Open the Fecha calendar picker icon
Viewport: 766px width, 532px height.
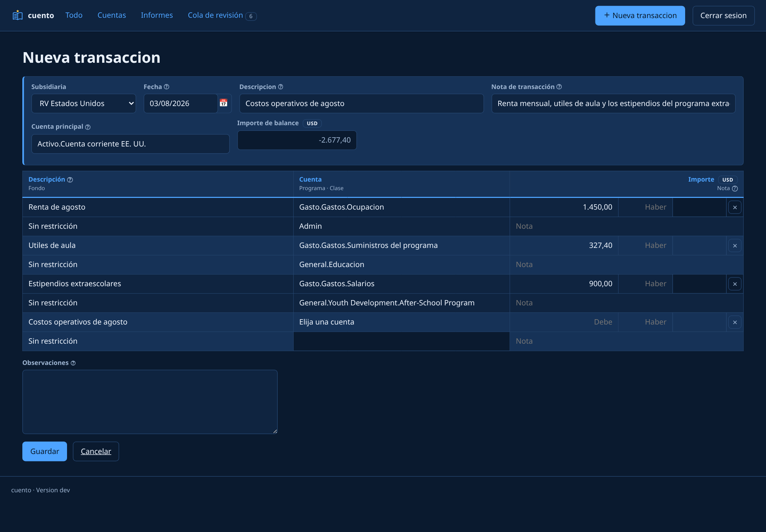223,103
